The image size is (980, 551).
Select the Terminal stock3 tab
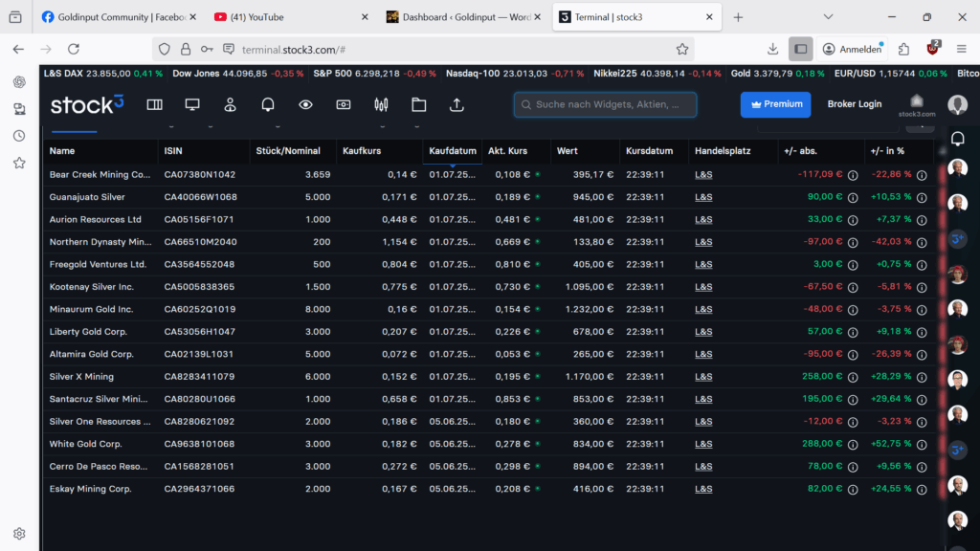[636, 17]
